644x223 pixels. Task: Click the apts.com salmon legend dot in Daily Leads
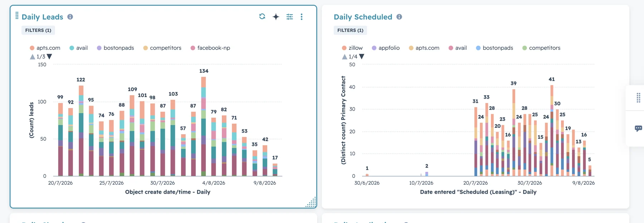coord(32,48)
